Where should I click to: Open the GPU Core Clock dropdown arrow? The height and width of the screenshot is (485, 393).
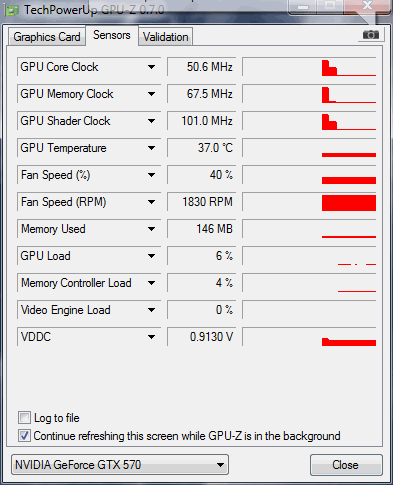click(x=152, y=67)
